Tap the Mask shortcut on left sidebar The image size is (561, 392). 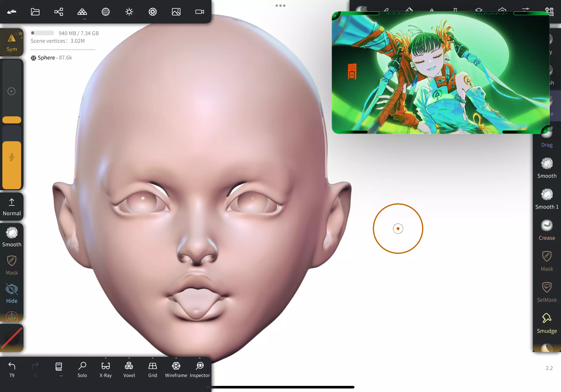click(x=12, y=265)
